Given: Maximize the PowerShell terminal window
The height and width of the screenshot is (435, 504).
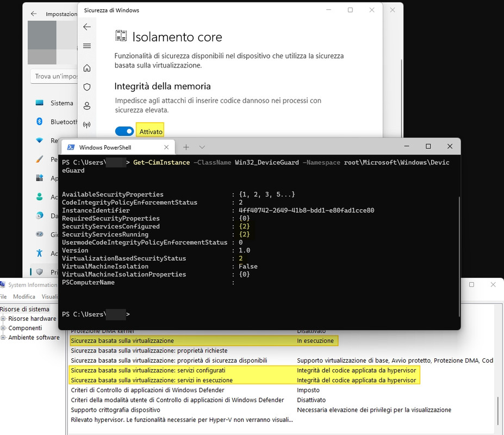Looking at the screenshot, I should (x=428, y=146).
